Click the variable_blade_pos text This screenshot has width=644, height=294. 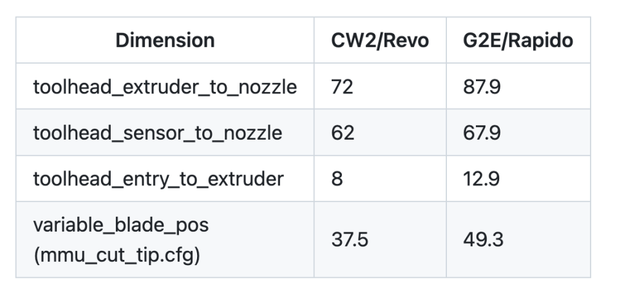point(121,225)
